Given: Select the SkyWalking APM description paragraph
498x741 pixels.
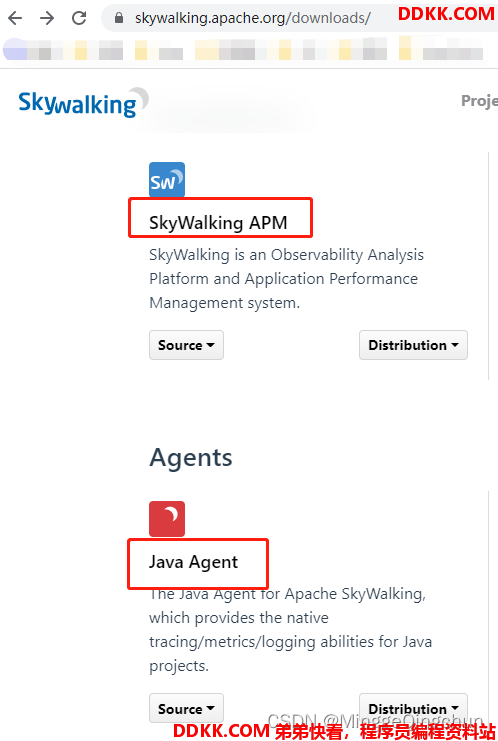Looking at the screenshot, I should [286, 278].
